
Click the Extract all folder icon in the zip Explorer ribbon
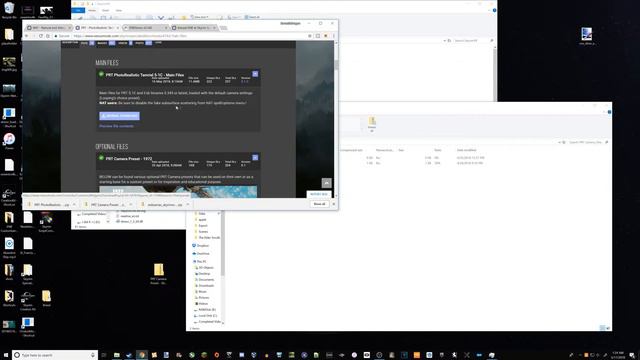(x=372, y=124)
